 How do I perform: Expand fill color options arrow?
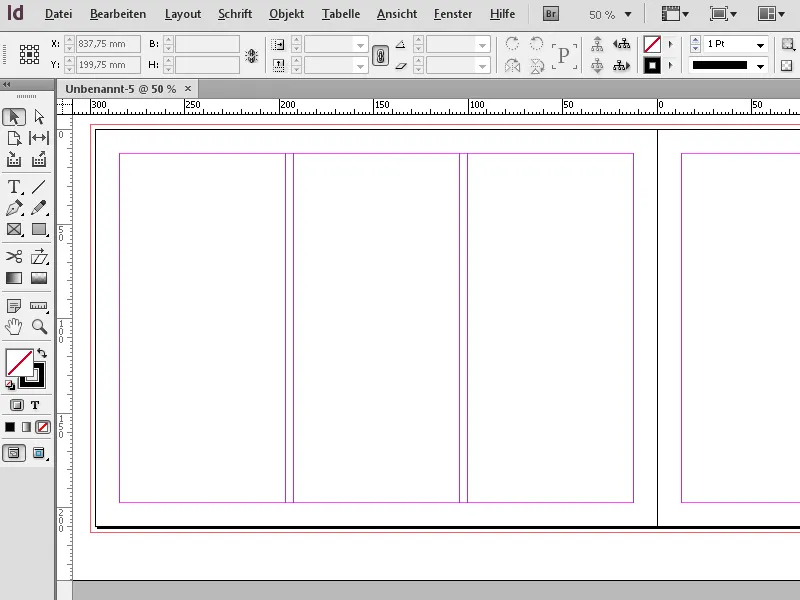coord(670,44)
